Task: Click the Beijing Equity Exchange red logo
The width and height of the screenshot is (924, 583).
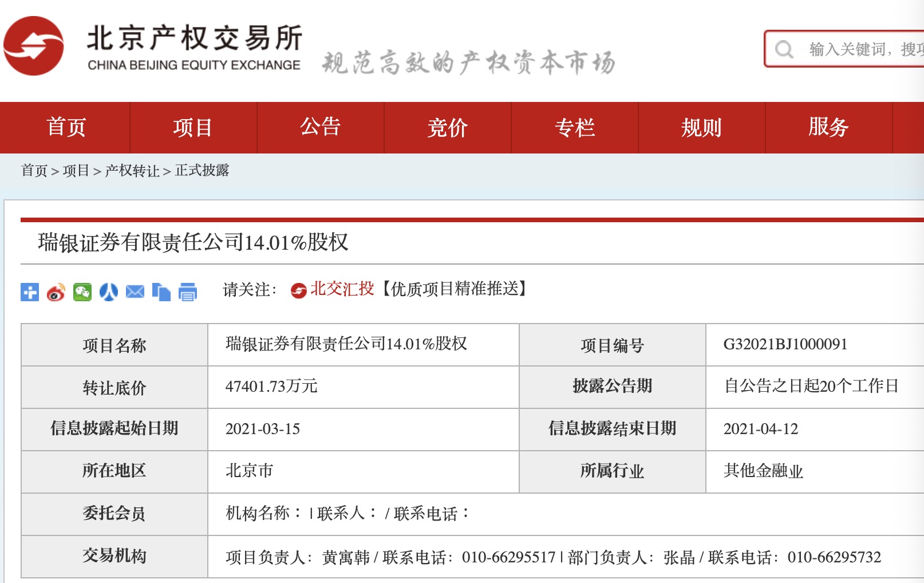Action: 34,46
